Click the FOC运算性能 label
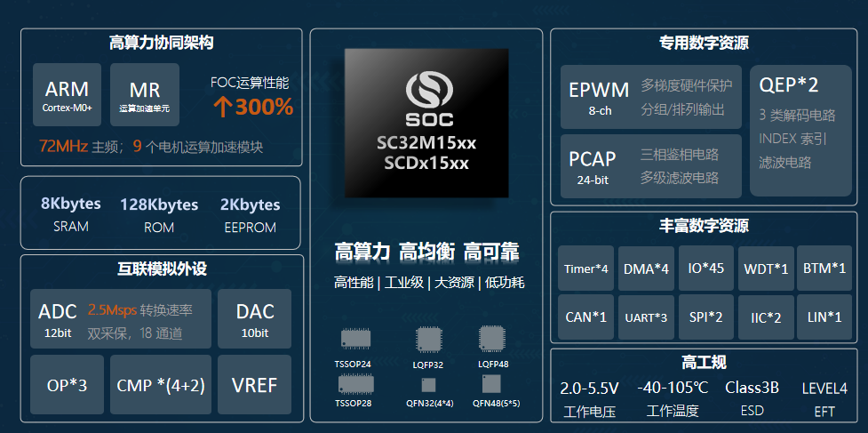The height and width of the screenshot is (433, 868). (x=250, y=83)
